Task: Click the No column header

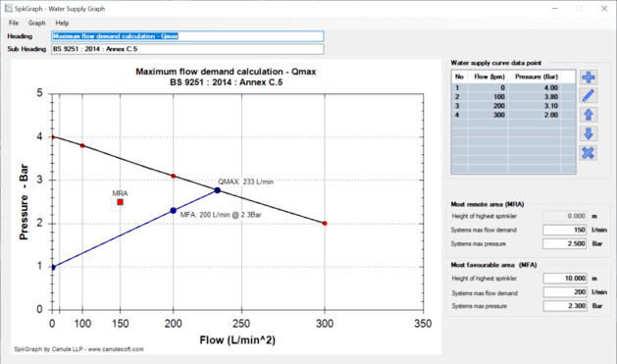Action: (460, 77)
